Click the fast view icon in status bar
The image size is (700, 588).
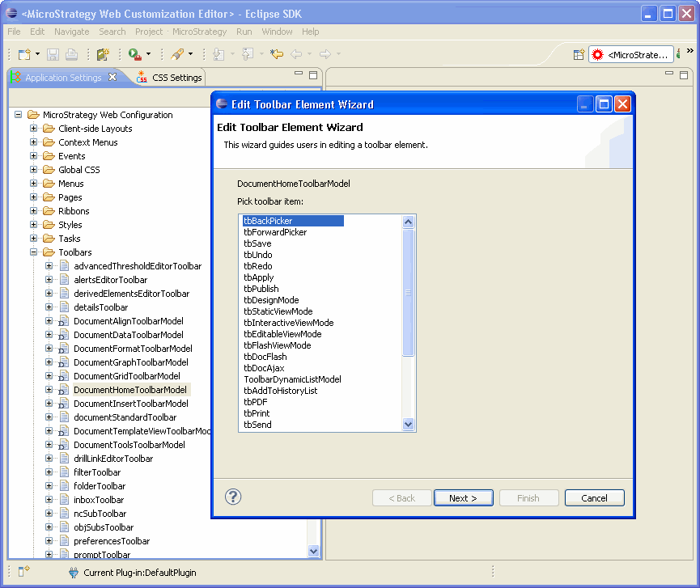[23, 571]
